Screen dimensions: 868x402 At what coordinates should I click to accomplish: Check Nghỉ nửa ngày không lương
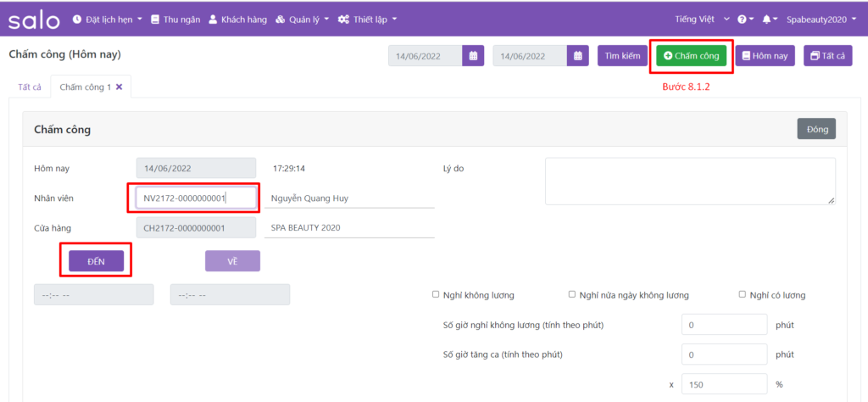[x=572, y=295]
